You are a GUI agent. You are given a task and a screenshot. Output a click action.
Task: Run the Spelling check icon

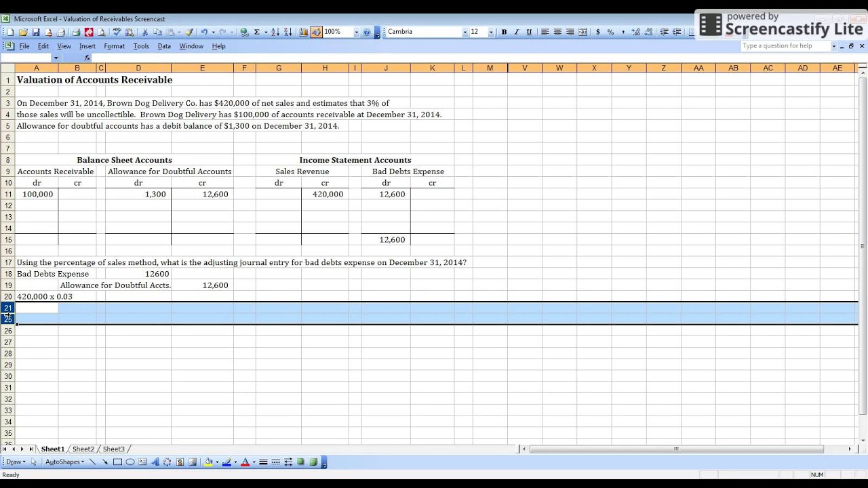pyautogui.click(x=117, y=32)
